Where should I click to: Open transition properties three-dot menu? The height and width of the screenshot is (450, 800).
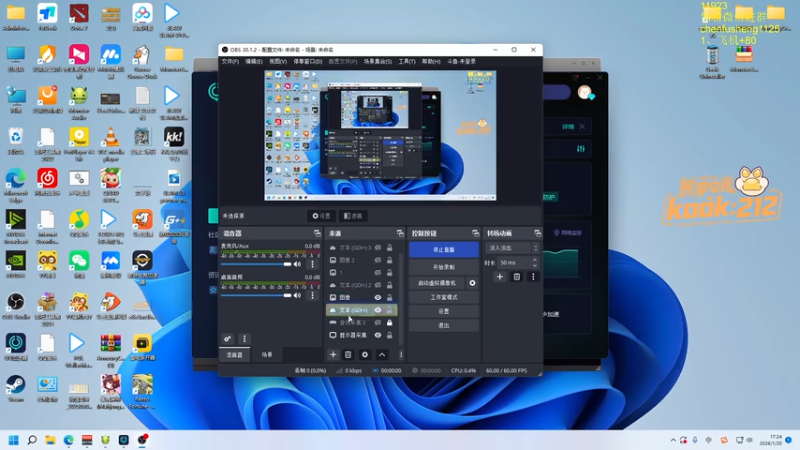pyautogui.click(x=533, y=277)
